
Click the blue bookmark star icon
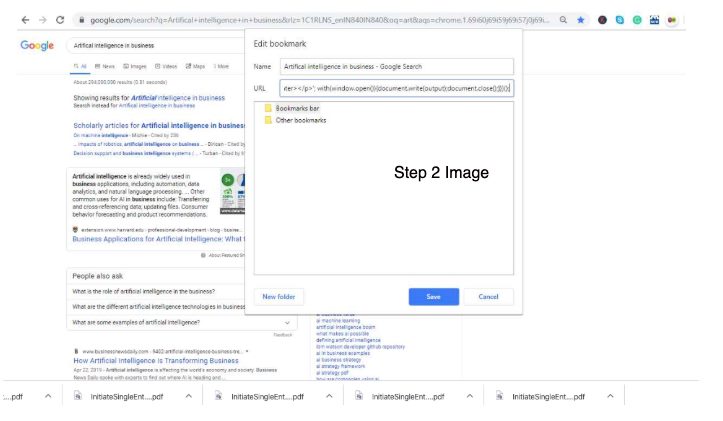(x=581, y=20)
